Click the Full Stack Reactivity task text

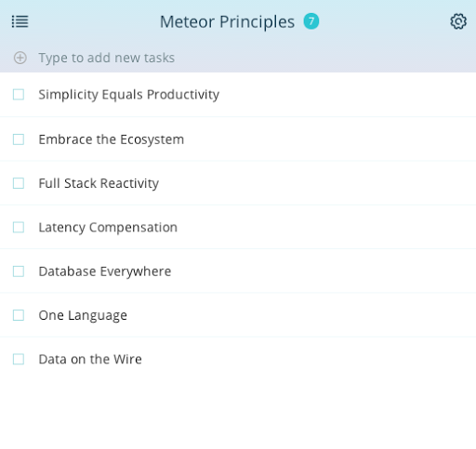point(99,183)
